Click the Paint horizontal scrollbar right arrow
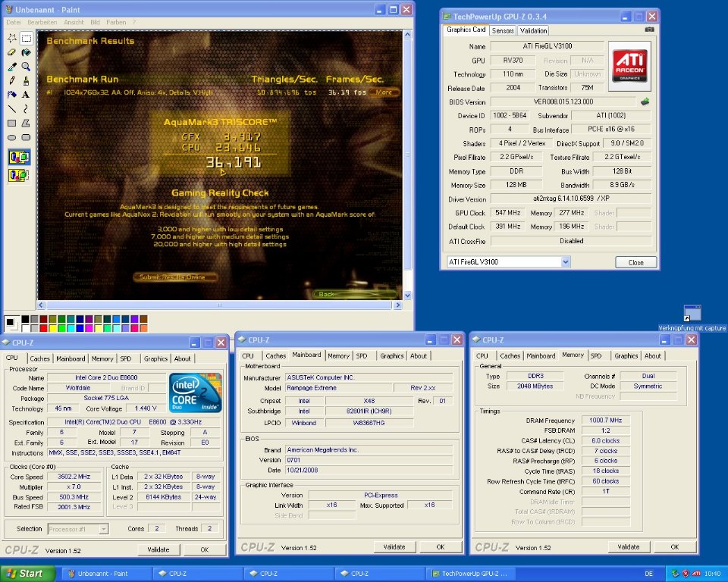This screenshot has height=582, width=728. point(397,305)
